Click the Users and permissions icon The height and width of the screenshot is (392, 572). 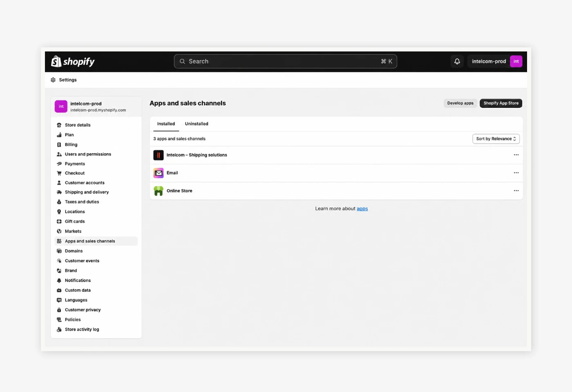coord(59,154)
